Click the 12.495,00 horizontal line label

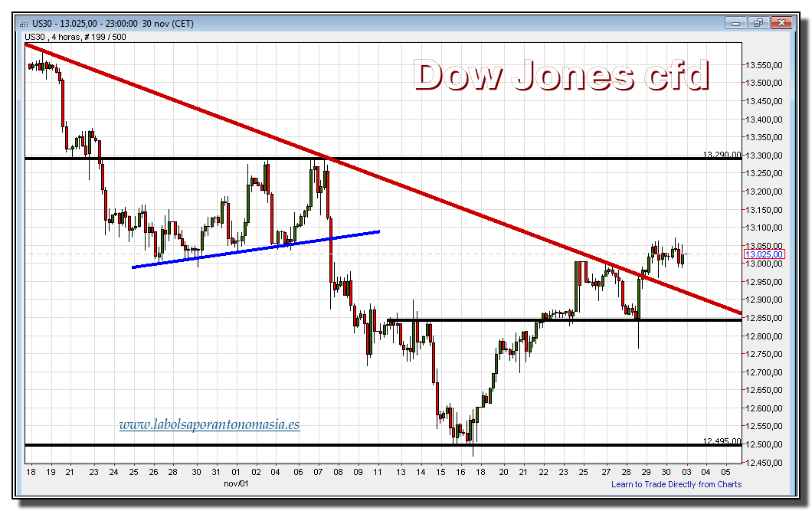point(722,441)
